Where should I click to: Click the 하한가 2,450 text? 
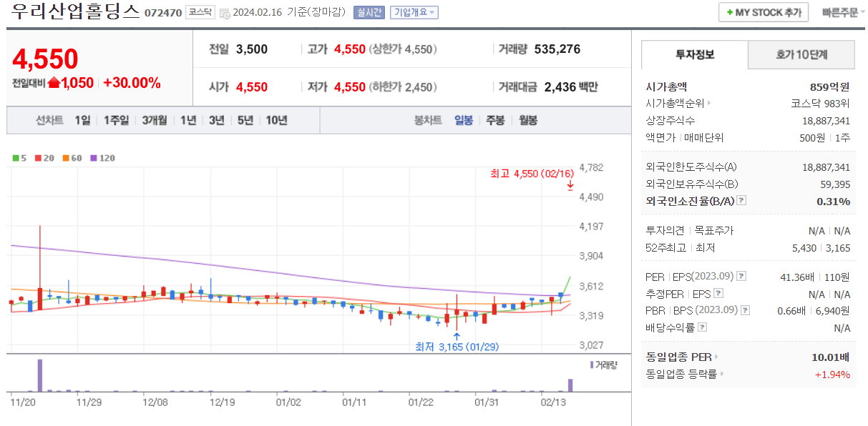click(403, 87)
